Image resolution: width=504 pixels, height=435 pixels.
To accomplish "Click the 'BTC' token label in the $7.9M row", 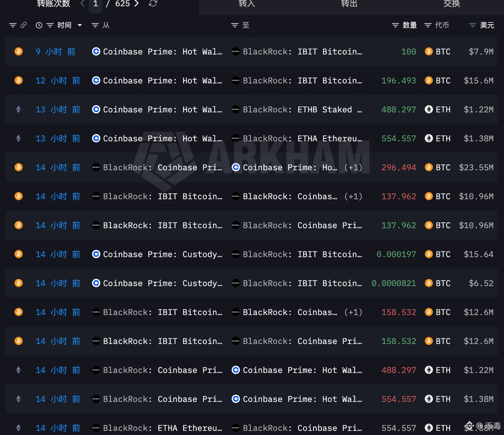I will coord(443,51).
